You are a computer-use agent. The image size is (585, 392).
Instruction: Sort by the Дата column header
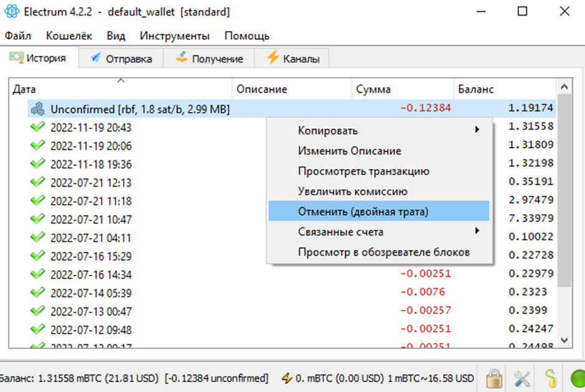[121, 89]
